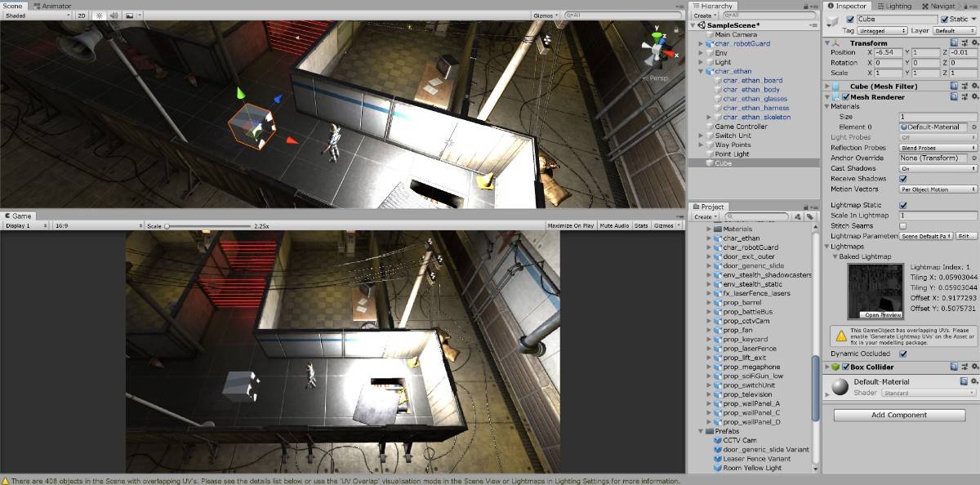Open Motion Vectors dropdown
Image resolution: width=980 pixels, height=485 pixels.
(x=938, y=189)
